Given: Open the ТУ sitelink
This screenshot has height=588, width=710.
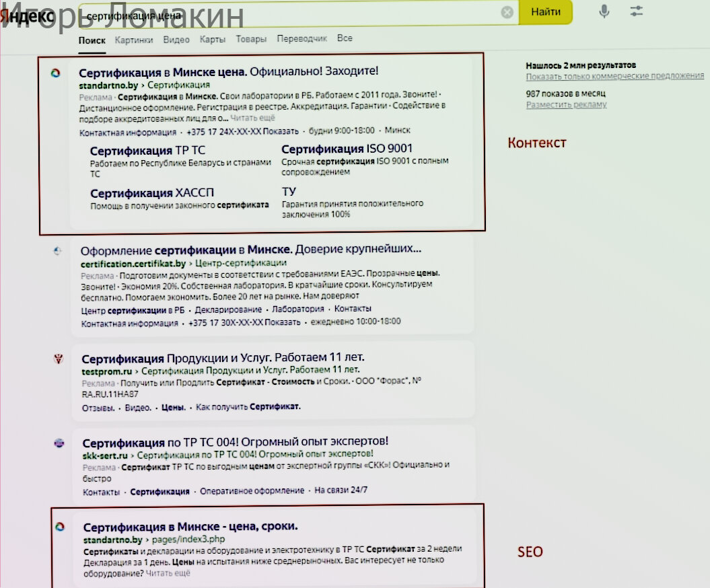Looking at the screenshot, I should click(x=289, y=192).
